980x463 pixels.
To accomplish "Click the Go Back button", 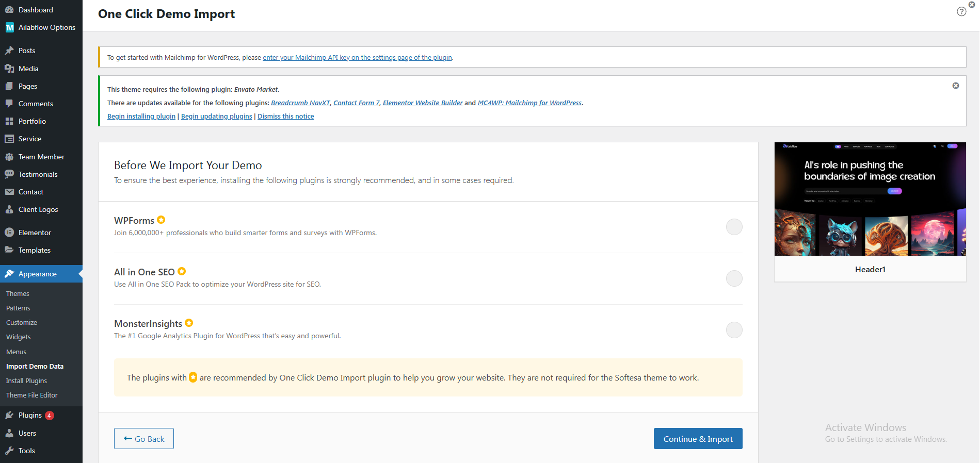I will 144,439.
